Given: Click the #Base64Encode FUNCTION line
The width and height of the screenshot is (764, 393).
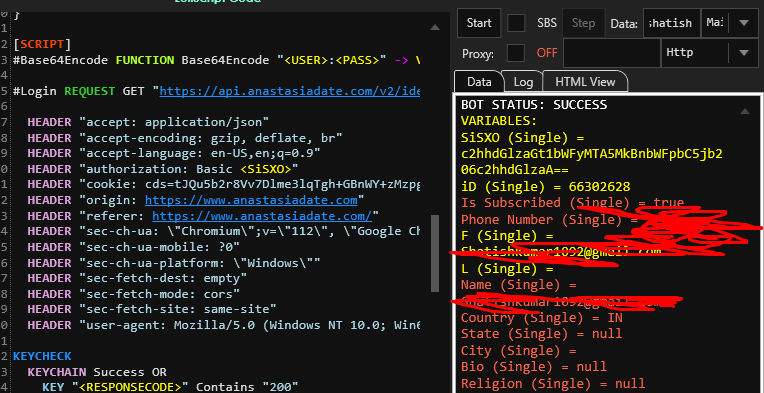Looking at the screenshot, I should click(217, 60).
